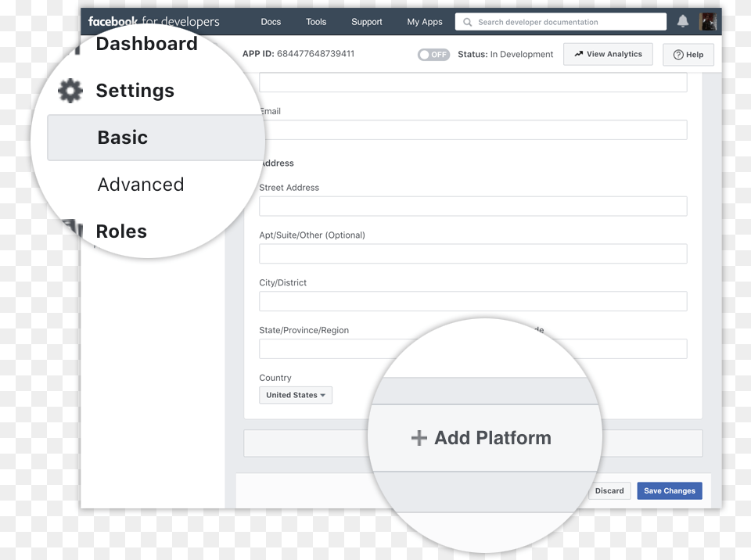Click the chart icon on View Analytics
751x560 pixels.
pyautogui.click(x=578, y=53)
